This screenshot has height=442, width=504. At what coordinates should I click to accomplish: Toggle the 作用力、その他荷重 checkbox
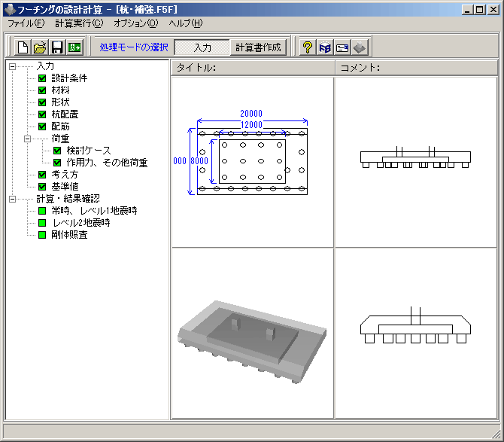(57, 163)
